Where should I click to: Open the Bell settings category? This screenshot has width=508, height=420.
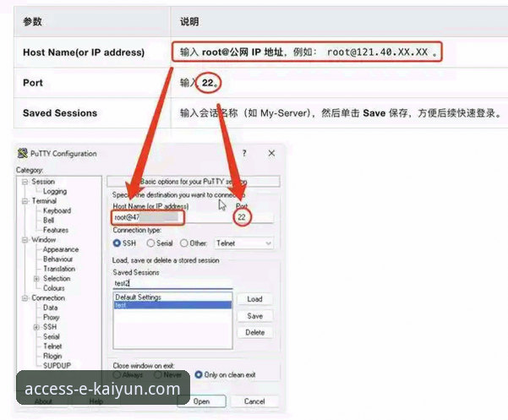(x=48, y=221)
